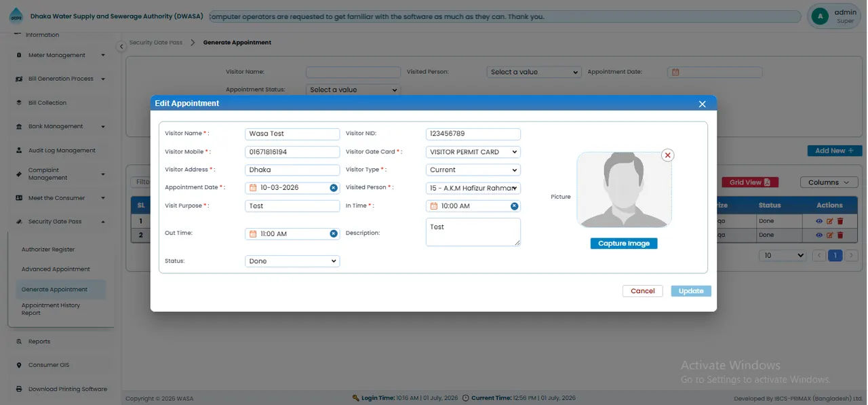Viewport: 868px width, 405px height.
Task: Click the Grid View PDF button
Action: pos(750,182)
